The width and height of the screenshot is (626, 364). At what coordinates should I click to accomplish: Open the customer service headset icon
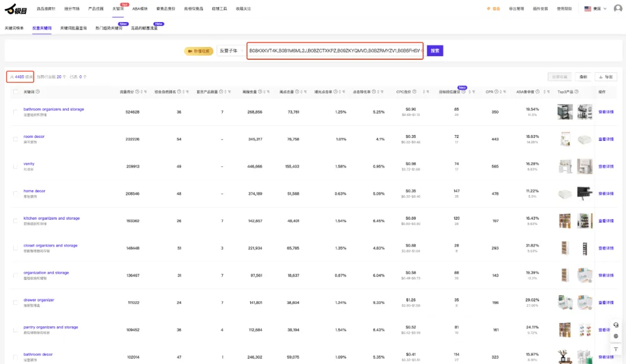click(x=616, y=325)
